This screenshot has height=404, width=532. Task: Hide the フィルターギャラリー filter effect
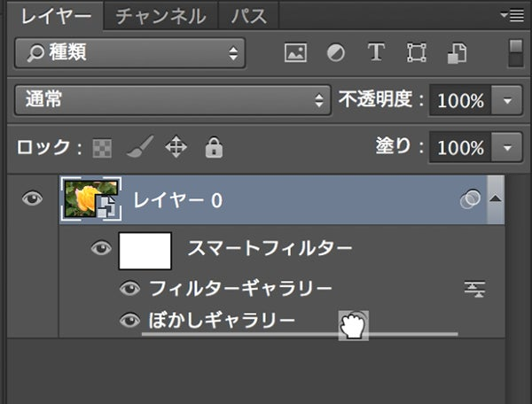coord(130,289)
